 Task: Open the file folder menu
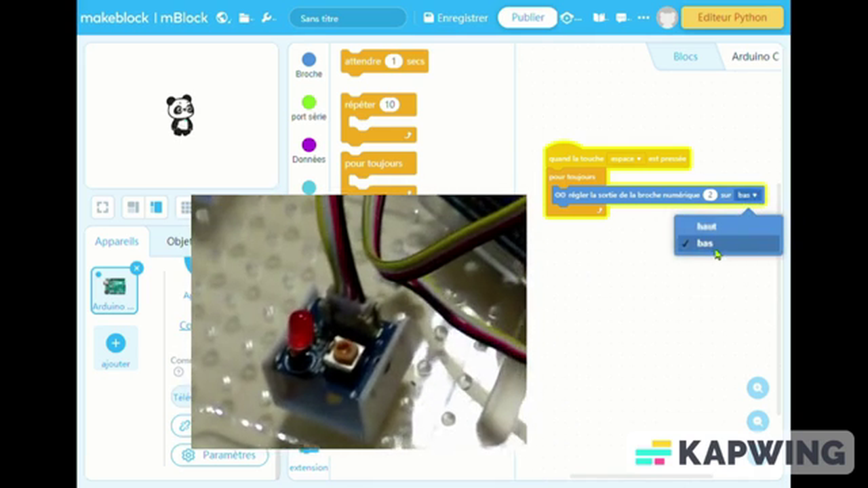245,18
